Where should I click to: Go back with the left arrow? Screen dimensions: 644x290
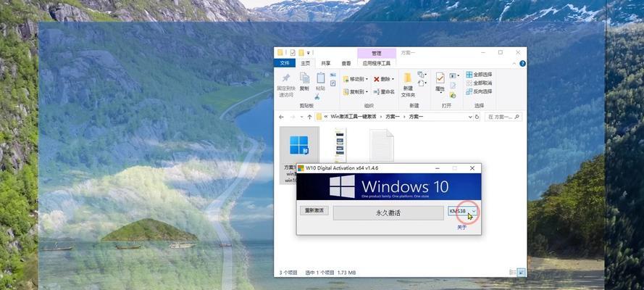[x=281, y=117]
